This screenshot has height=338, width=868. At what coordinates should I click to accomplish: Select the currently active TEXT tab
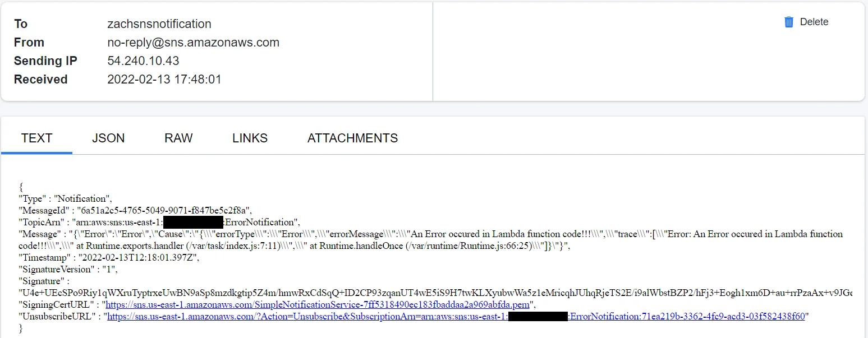pos(36,138)
